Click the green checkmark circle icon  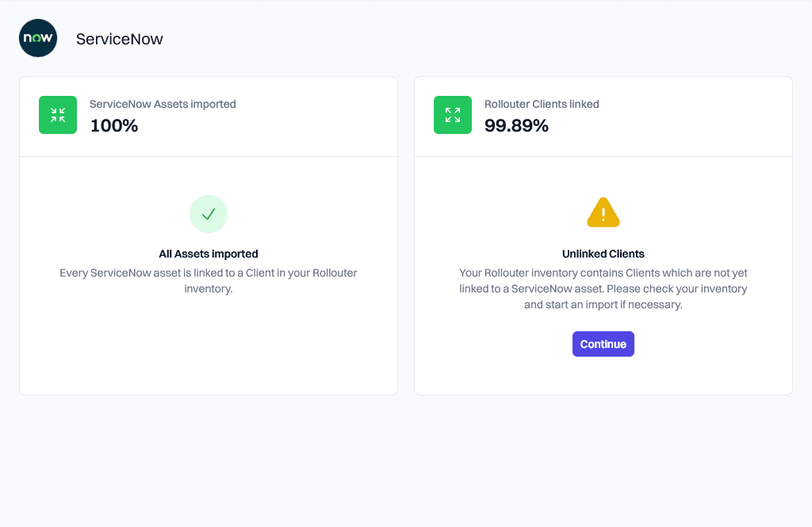pyautogui.click(x=209, y=214)
